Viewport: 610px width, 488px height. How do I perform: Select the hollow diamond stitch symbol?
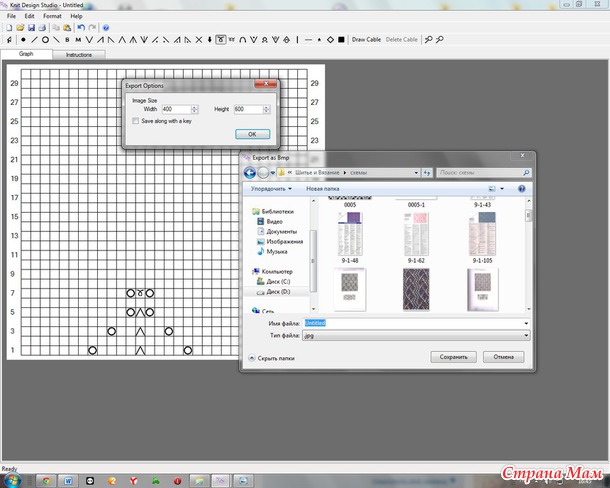[x=330, y=39]
